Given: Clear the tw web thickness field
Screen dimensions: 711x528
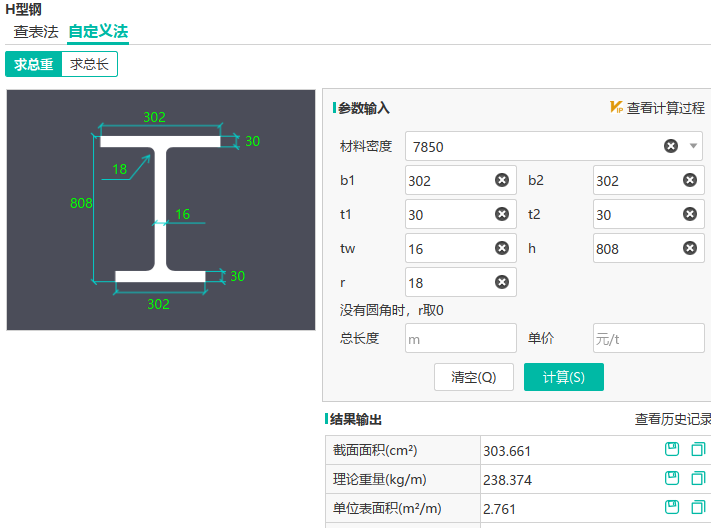Looking at the screenshot, I should (x=501, y=248).
